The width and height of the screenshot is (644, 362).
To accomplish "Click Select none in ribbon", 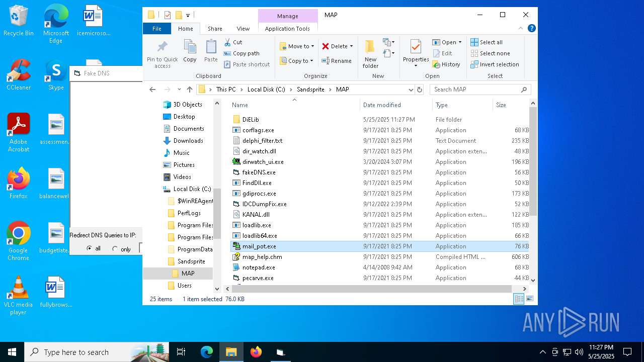I will pos(490,53).
